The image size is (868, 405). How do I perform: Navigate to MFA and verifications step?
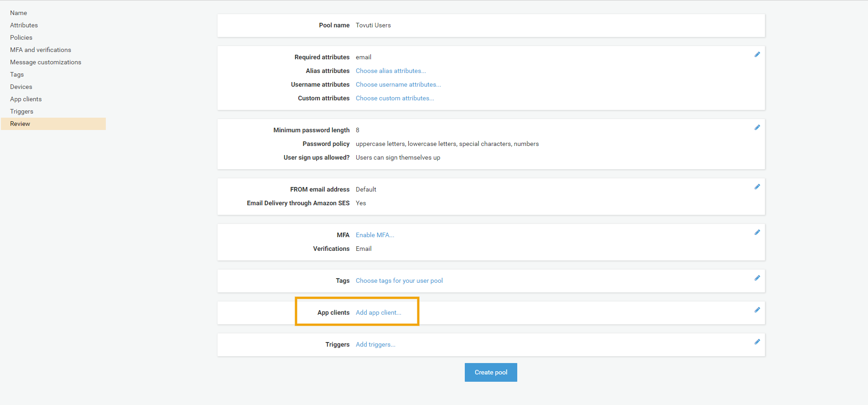(x=41, y=50)
